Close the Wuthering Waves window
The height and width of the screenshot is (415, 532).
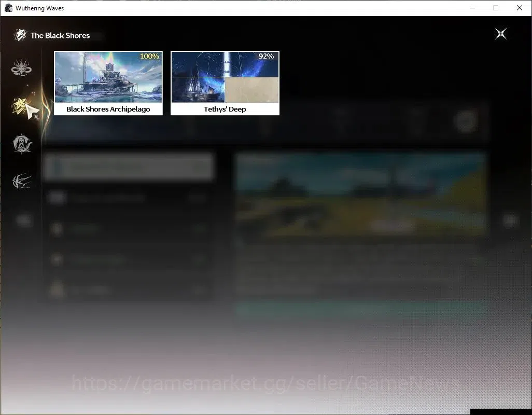point(520,8)
